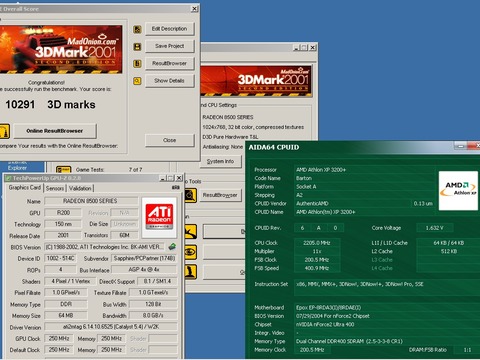
Task: Click the Edit Description button
Action: click(170, 29)
